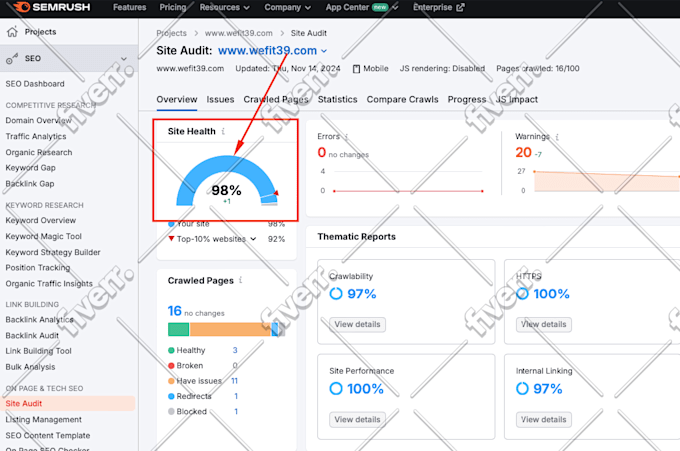Screen dimensions: 680x451
Task: Click the Have issues orange dot legend
Action: pyautogui.click(x=171, y=381)
